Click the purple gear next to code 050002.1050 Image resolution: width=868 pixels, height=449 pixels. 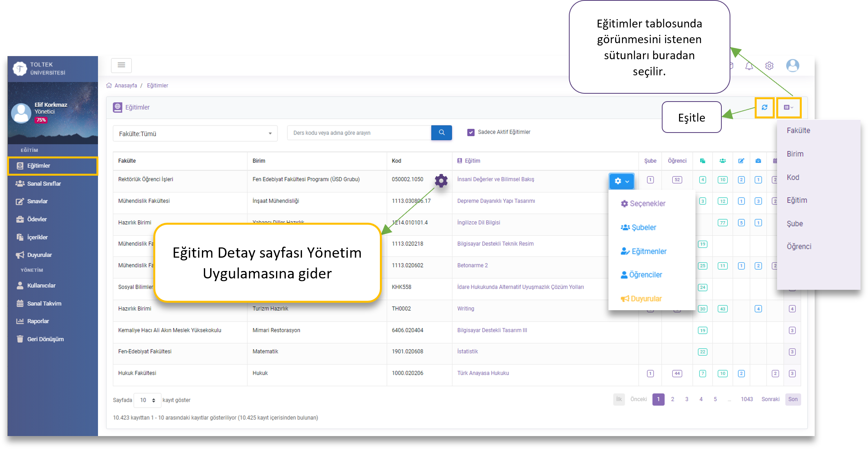click(441, 180)
